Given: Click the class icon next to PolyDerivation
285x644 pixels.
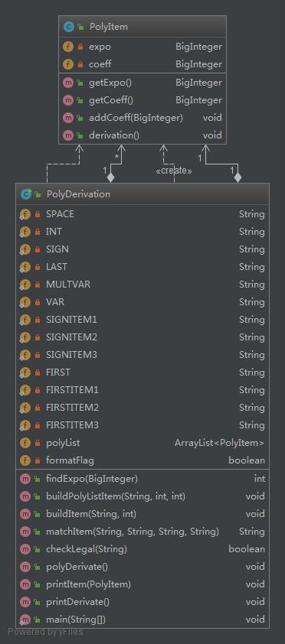Looking at the screenshot, I should [25, 194].
